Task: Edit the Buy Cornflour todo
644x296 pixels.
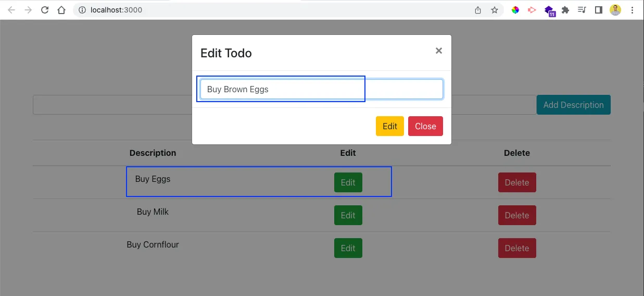Action: pyautogui.click(x=348, y=248)
